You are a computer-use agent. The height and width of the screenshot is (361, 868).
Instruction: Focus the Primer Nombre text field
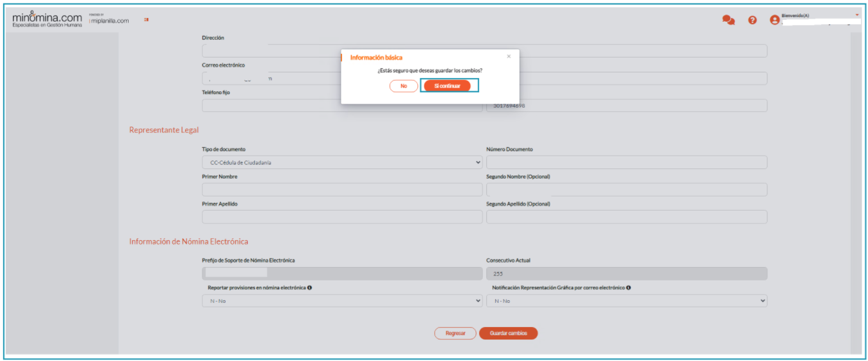[x=342, y=189]
